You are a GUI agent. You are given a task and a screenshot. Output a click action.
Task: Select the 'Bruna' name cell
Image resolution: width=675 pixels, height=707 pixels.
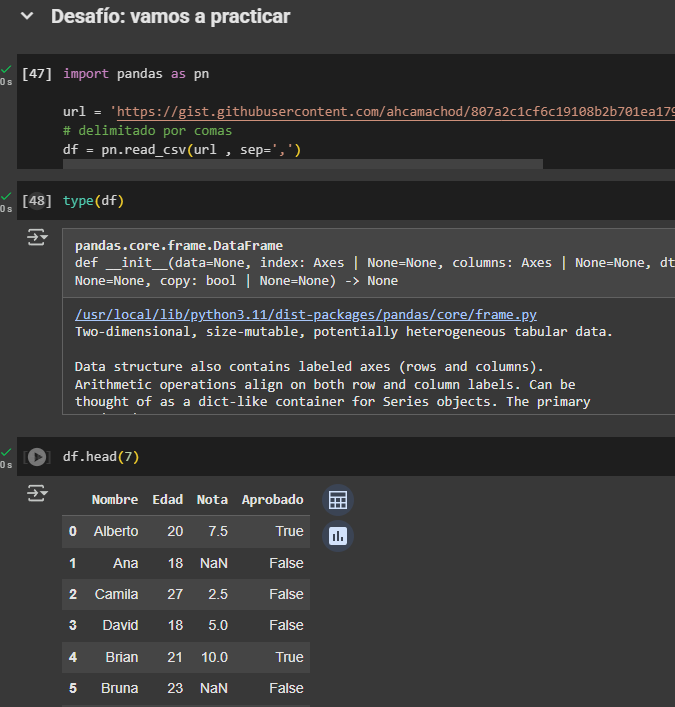click(119, 689)
